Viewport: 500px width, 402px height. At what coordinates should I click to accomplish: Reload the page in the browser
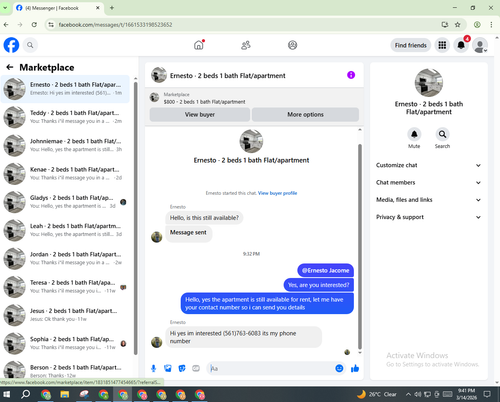coord(34,25)
